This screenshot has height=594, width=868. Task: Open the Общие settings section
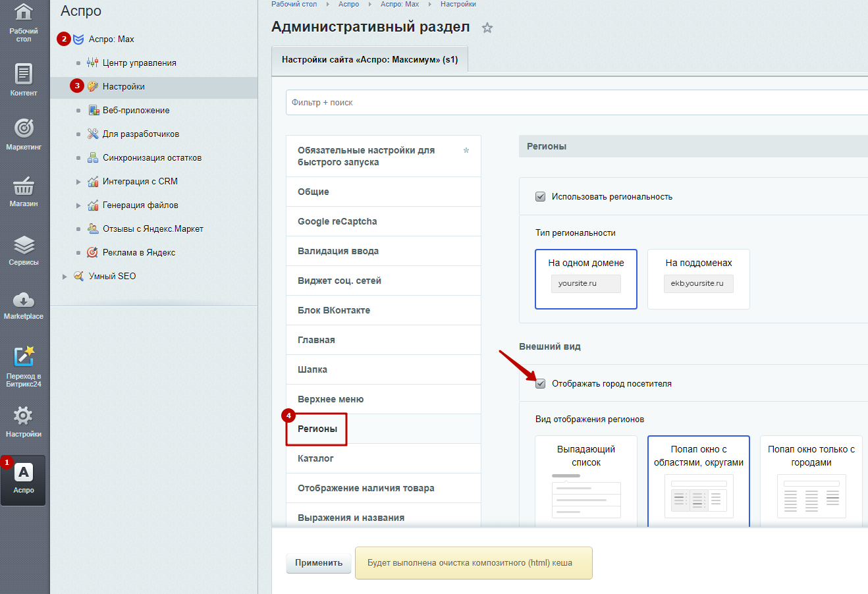[383, 192]
